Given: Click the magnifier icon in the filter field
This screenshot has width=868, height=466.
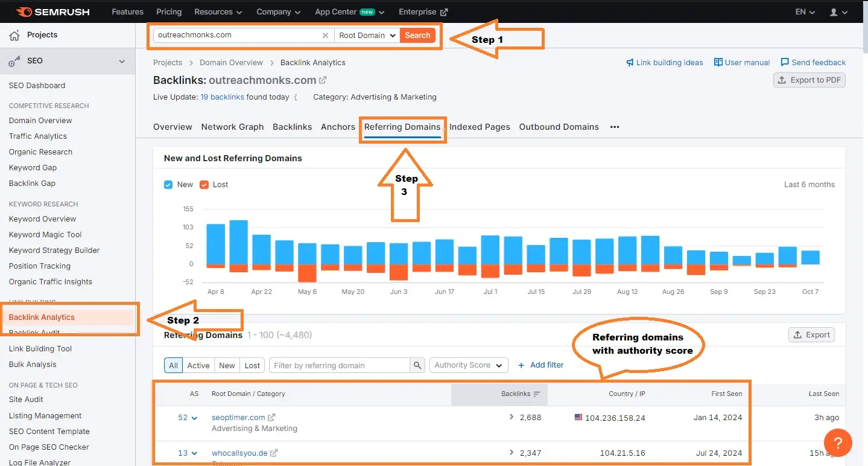Looking at the screenshot, I should pyautogui.click(x=417, y=365).
